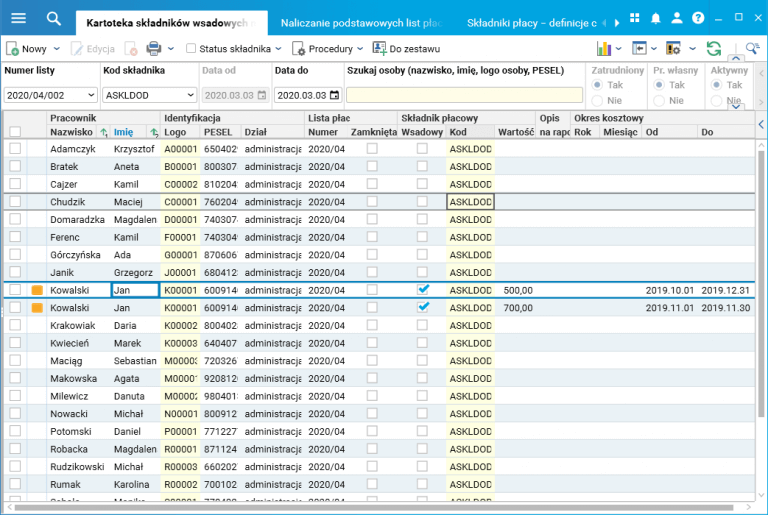The image size is (768, 515).
Task: Open the notifications bell icon
Action: pos(656,19)
